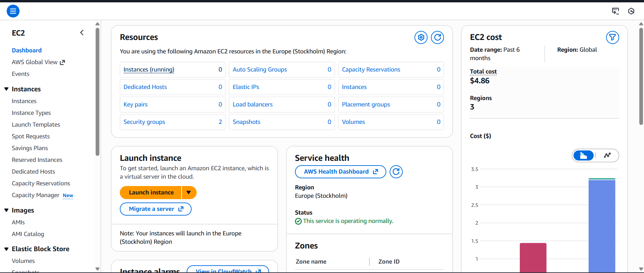644x273 pixels.
Task: Open Auto Scaling Groups resource link
Action: pos(260,70)
